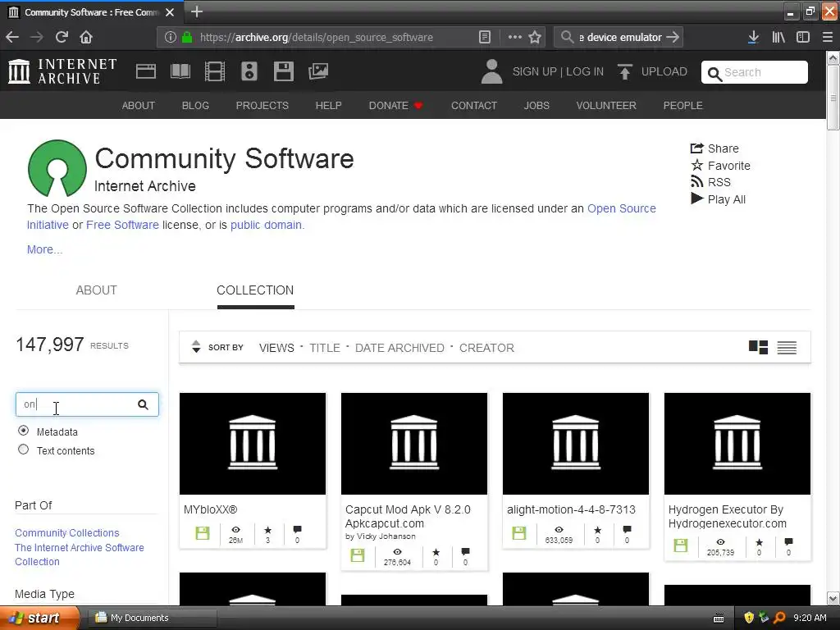The width and height of the screenshot is (840, 630).
Task: Open the BLOG nav menu item
Action: 195,106
